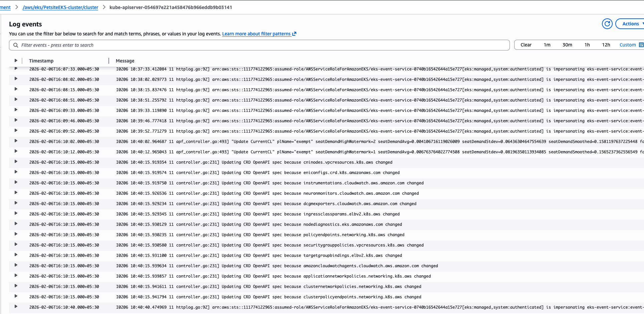Click the external link icon after filter patterns

pyautogui.click(x=294, y=34)
